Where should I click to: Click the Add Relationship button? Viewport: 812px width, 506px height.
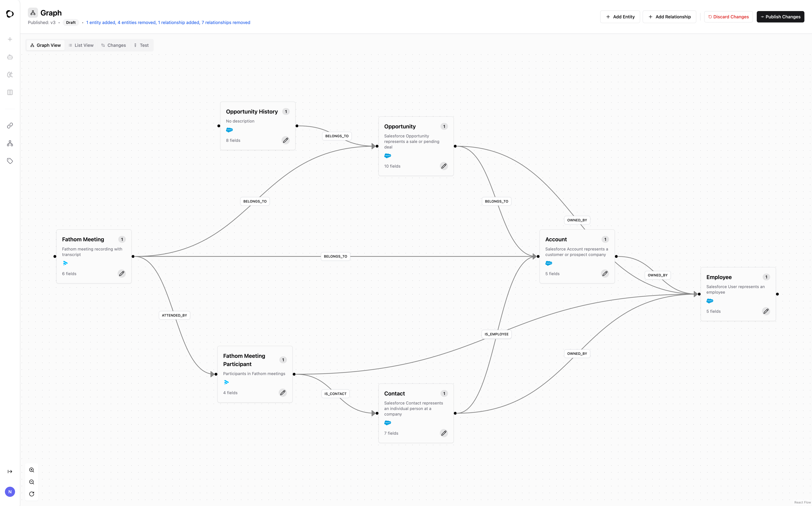(x=669, y=17)
